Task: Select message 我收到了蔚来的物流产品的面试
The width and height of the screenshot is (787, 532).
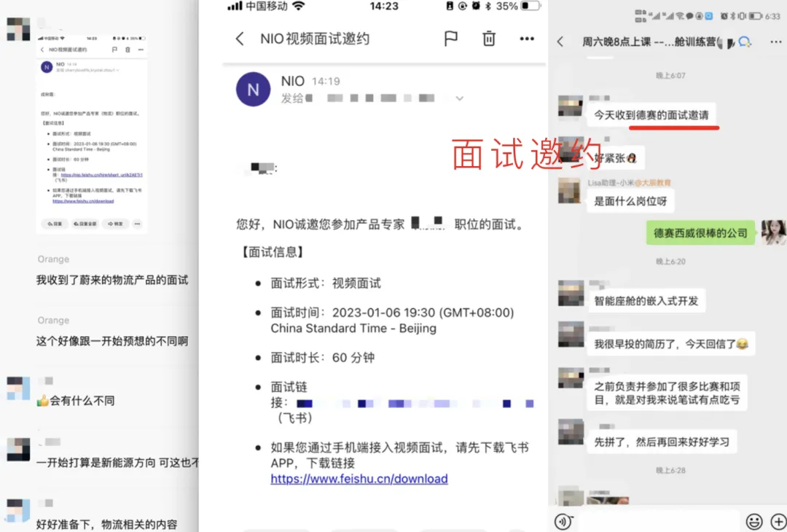Action: 112,280
